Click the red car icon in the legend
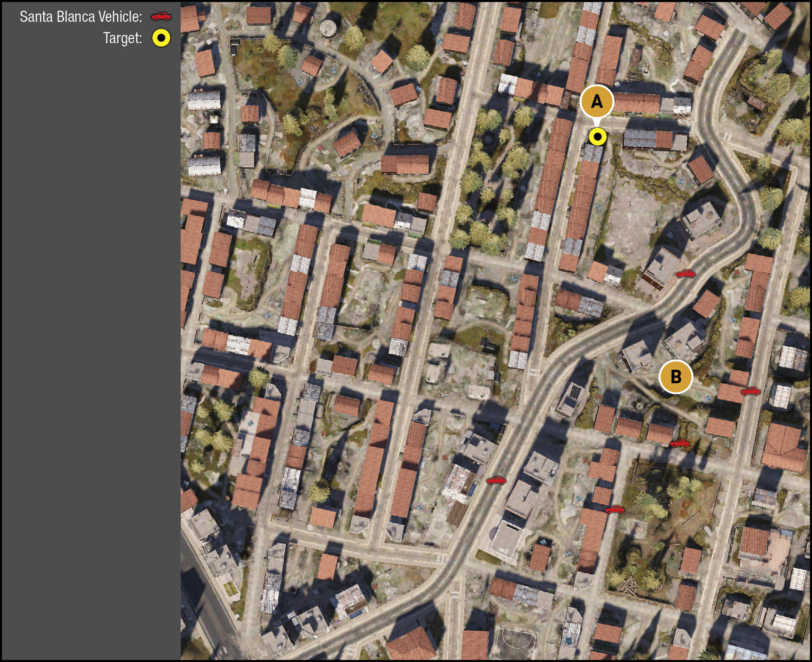This screenshot has height=662, width=812. click(x=161, y=17)
